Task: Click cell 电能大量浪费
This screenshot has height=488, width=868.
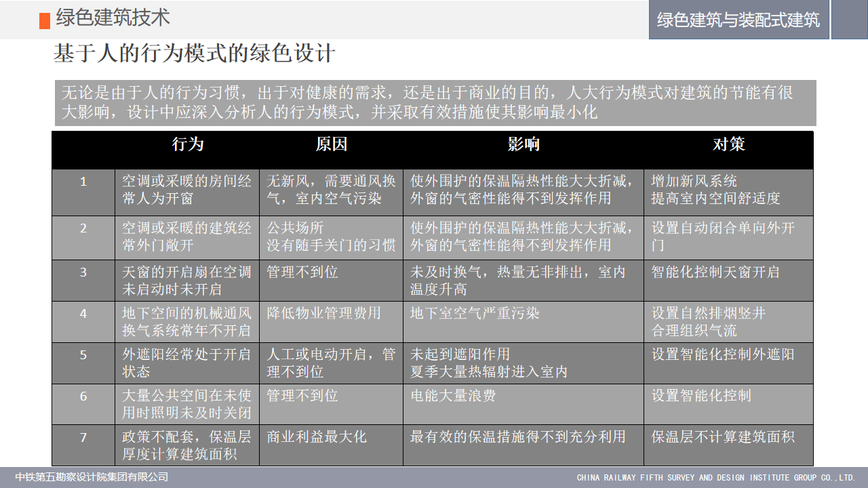Action: click(524, 405)
